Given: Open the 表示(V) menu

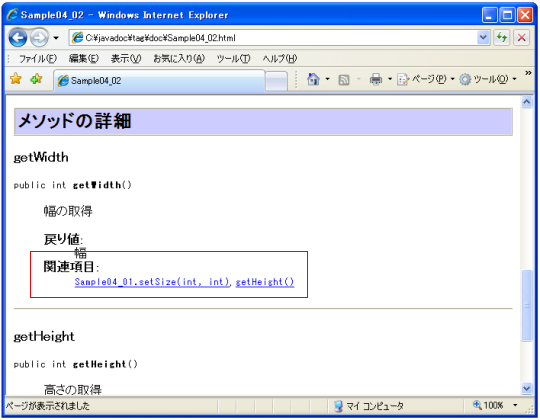Looking at the screenshot, I should 126,59.
